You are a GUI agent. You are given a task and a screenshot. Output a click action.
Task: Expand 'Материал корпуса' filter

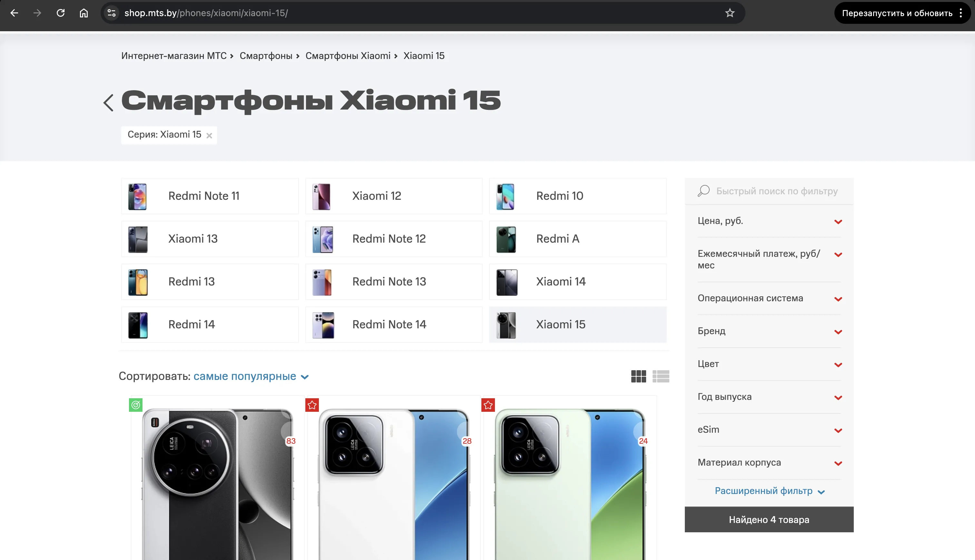pos(769,463)
